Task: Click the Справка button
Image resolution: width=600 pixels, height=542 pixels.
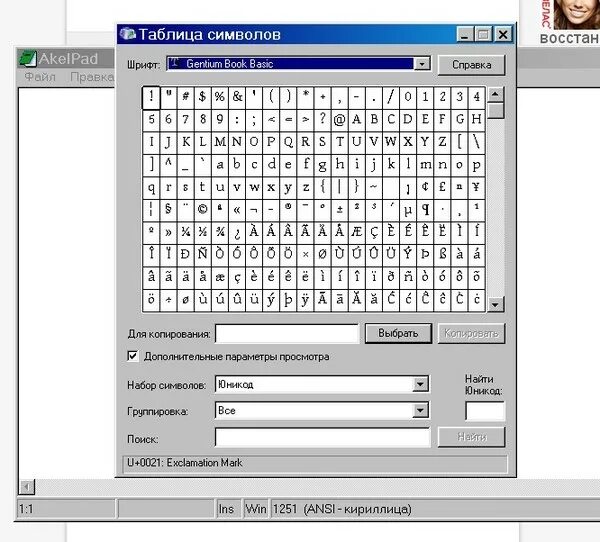Action: coord(471,65)
